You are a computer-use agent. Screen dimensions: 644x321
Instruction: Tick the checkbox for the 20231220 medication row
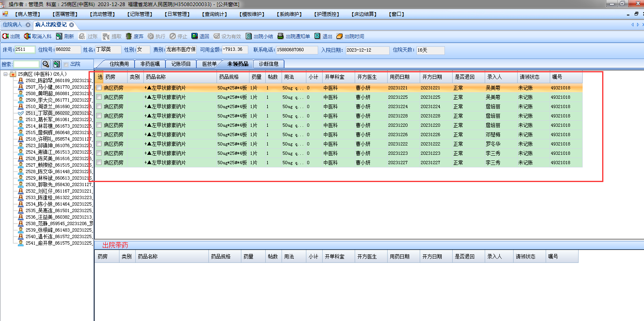[99, 125]
